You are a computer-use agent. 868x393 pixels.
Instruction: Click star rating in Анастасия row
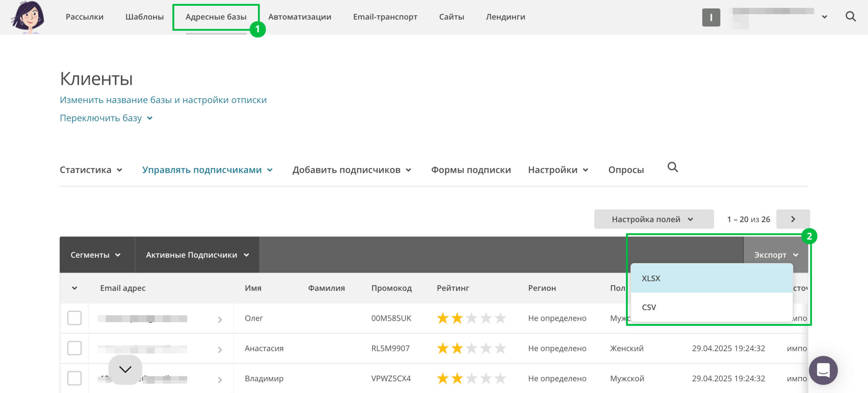point(471,348)
